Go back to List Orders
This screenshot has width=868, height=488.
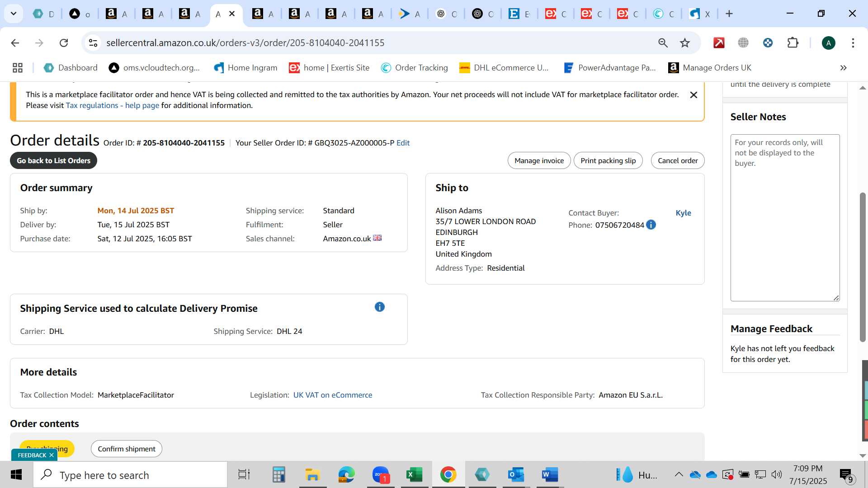tap(53, 160)
